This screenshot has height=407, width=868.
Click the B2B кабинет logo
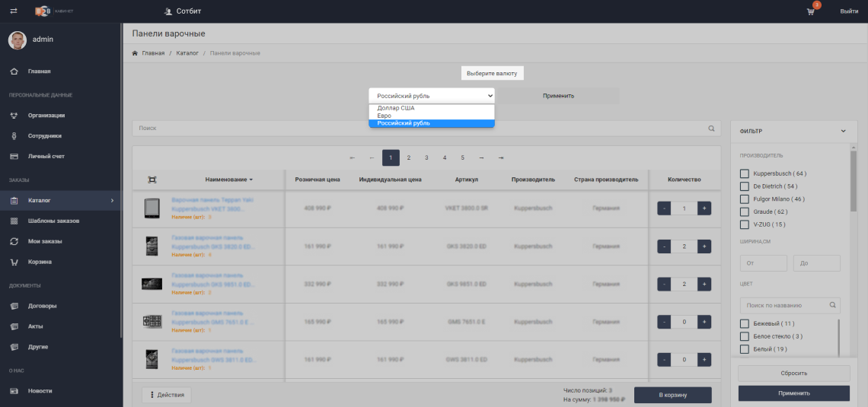(54, 11)
